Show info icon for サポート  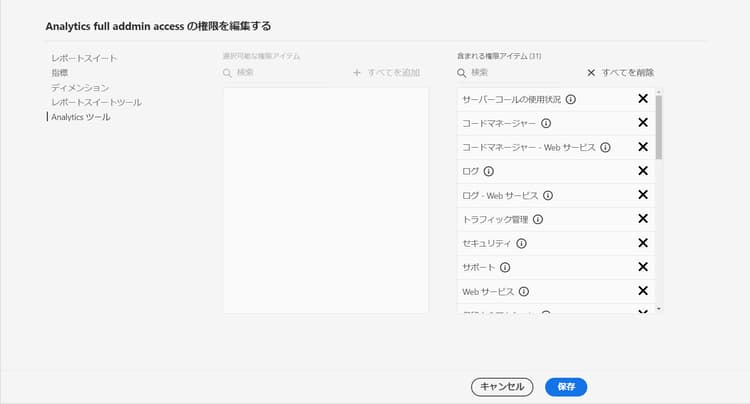(505, 267)
